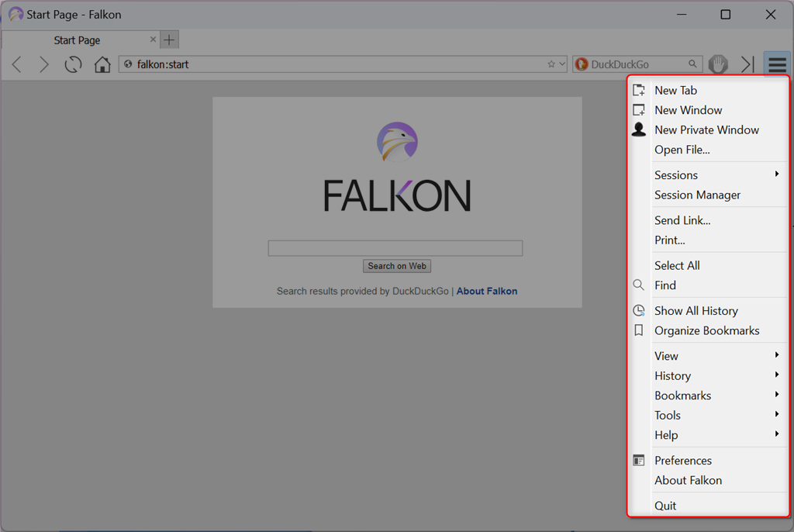Choose New Tab from menu
The image size is (794, 532).
click(x=708, y=90)
